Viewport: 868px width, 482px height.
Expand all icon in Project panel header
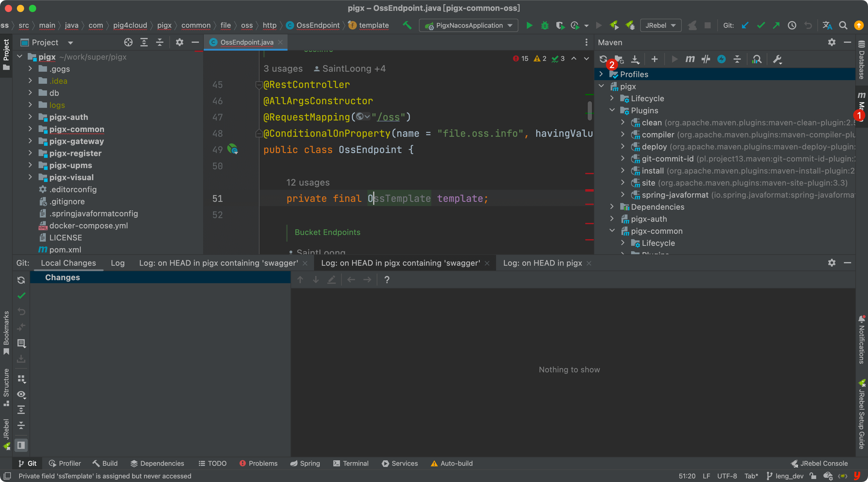[144, 42]
